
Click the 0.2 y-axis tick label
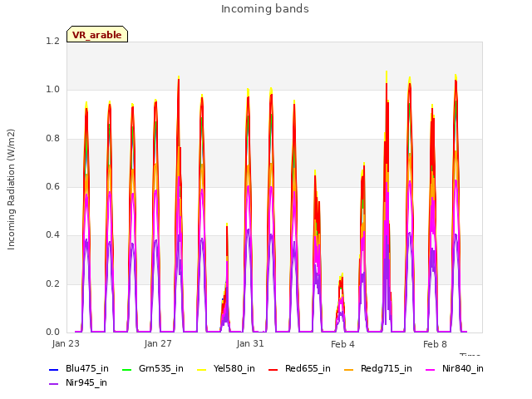tap(52, 284)
